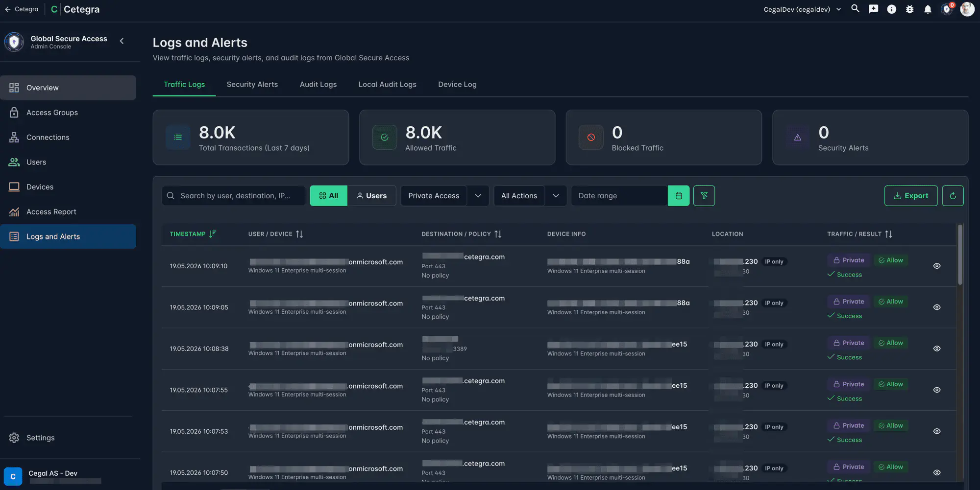Click the Global Secure Access shield logo
The width and height of the screenshot is (980, 490).
[x=14, y=42]
